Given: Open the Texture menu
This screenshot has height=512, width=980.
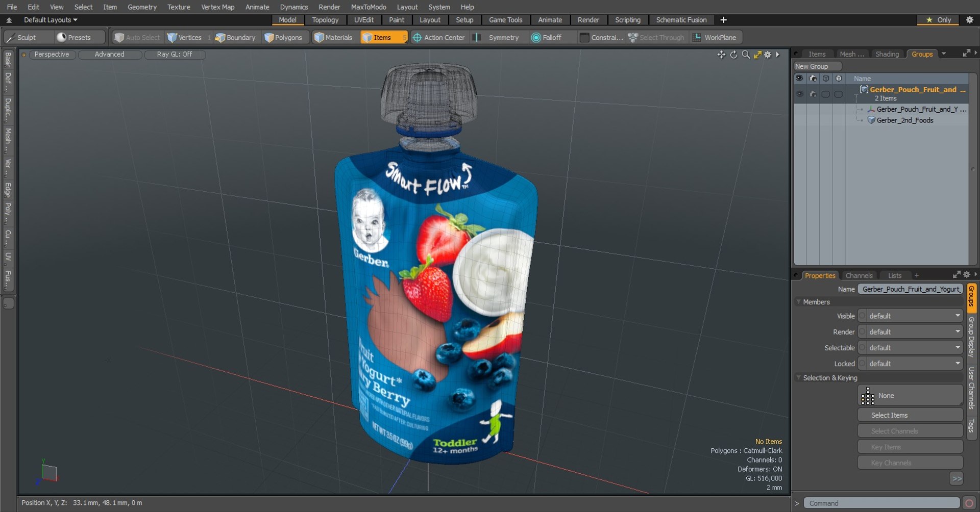Looking at the screenshot, I should (x=179, y=7).
